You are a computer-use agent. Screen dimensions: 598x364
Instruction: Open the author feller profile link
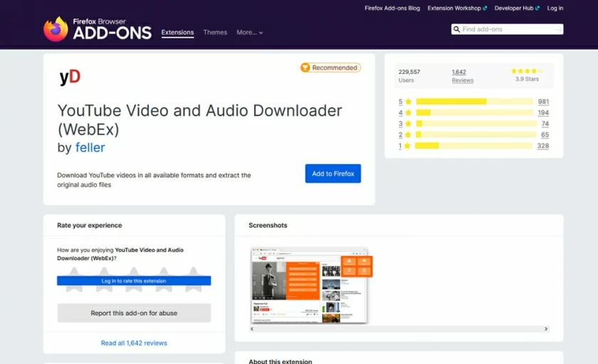point(90,147)
